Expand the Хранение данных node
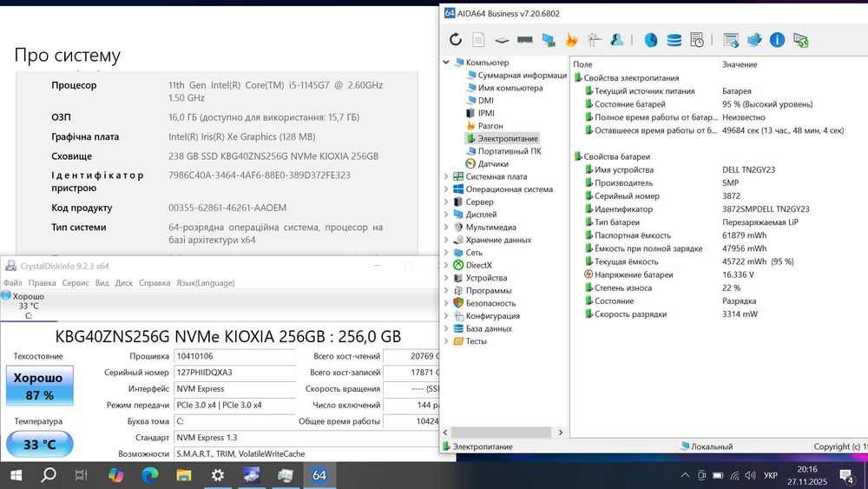The height and width of the screenshot is (489, 868). (446, 240)
